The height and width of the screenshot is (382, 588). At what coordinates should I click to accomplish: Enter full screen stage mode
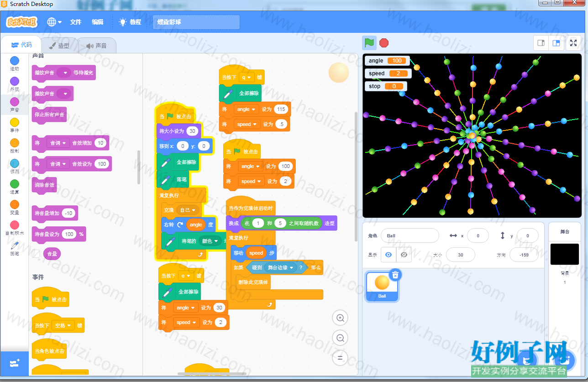[x=573, y=43]
